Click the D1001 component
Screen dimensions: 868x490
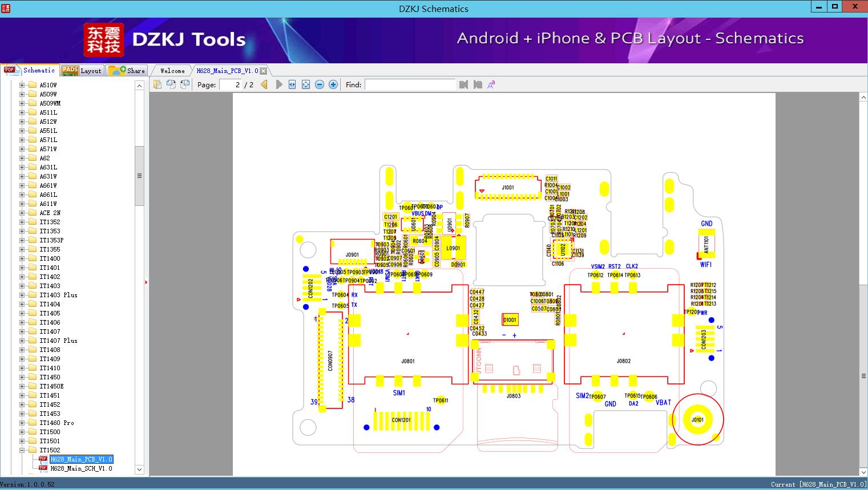point(510,320)
